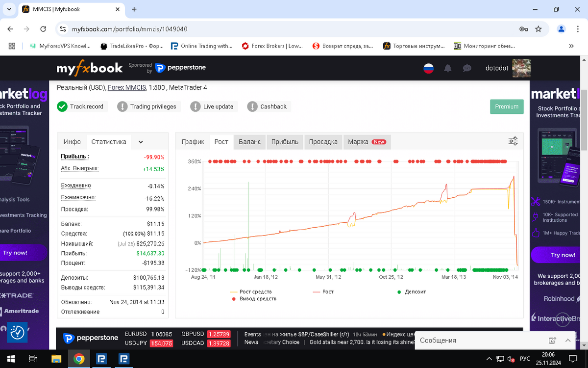Open Chrome from the Windows taskbar

tap(79, 359)
